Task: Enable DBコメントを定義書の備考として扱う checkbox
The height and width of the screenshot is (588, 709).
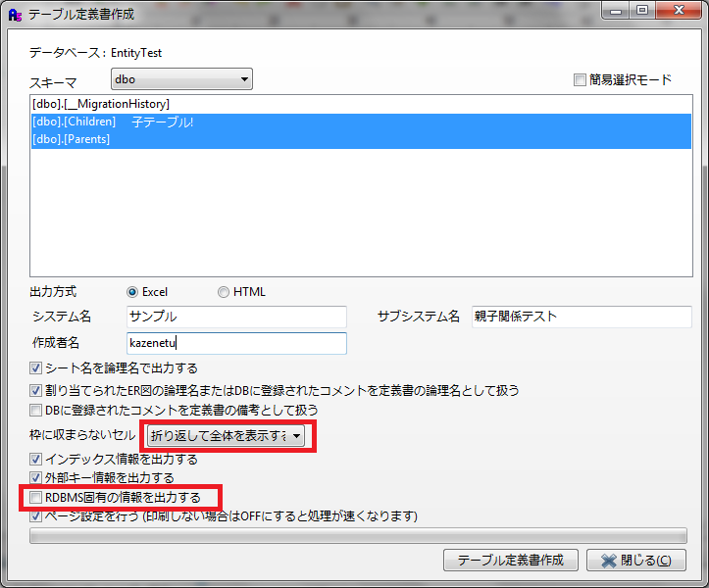Action: [35, 411]
